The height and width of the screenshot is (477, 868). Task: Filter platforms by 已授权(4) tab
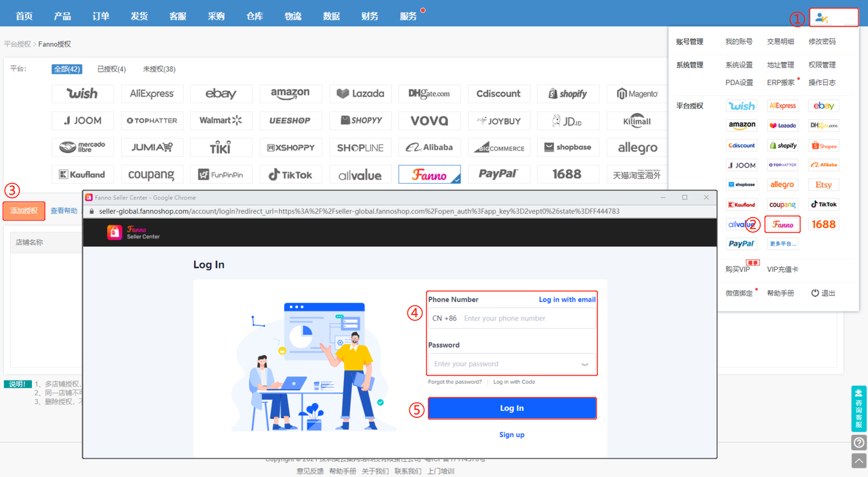click(111, 69)
